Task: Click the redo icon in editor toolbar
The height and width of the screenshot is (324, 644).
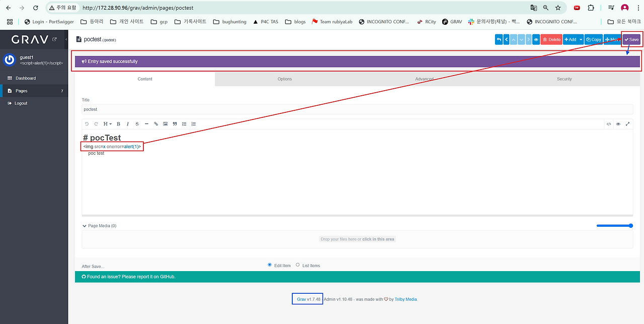Action: click(96, 124)
